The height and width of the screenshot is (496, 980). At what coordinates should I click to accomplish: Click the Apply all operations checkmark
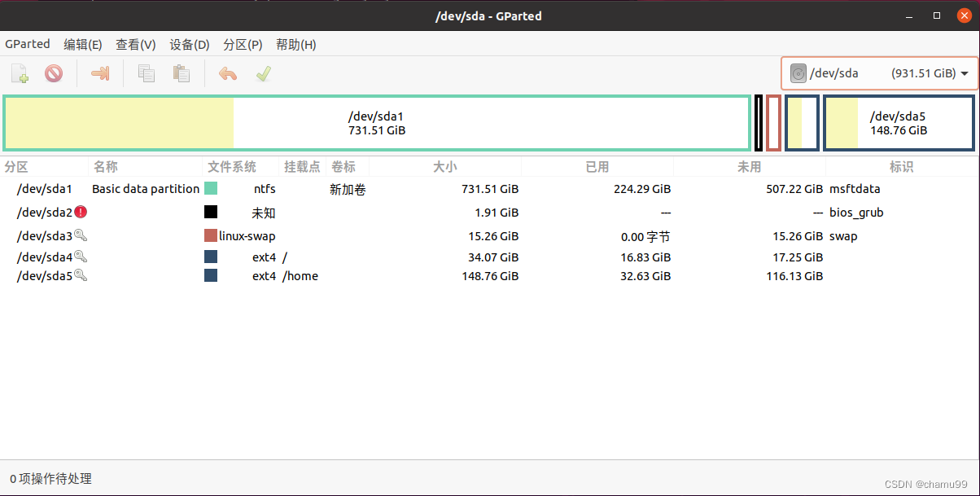[263, 74]
